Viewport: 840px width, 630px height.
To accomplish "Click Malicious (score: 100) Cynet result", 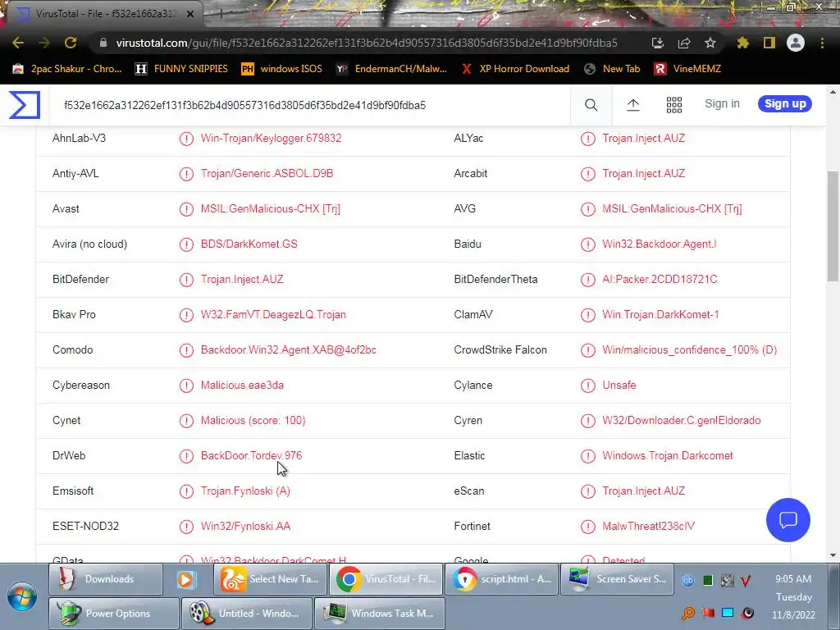I will point(253,421).
